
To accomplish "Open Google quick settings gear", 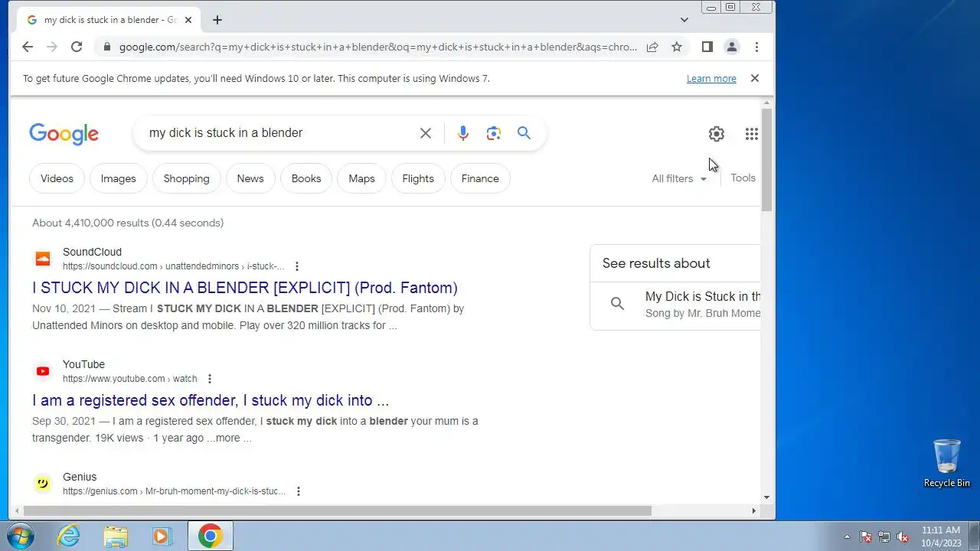I will tap(717, 134).
